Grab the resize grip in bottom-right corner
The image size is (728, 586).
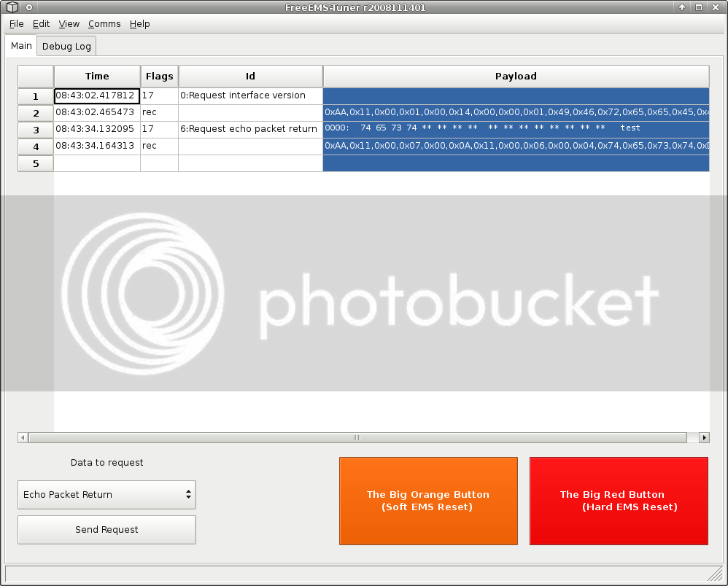715,574
